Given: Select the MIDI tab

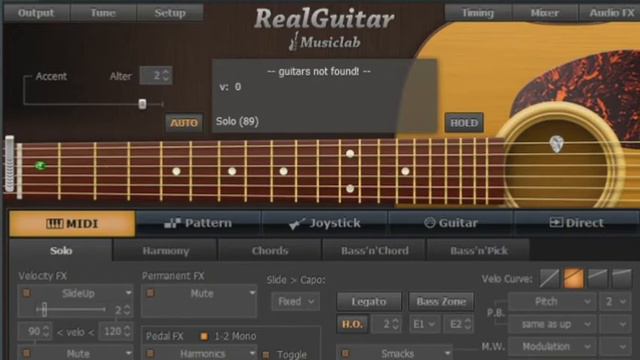Looking at the screenshot, I should point(72,224).
